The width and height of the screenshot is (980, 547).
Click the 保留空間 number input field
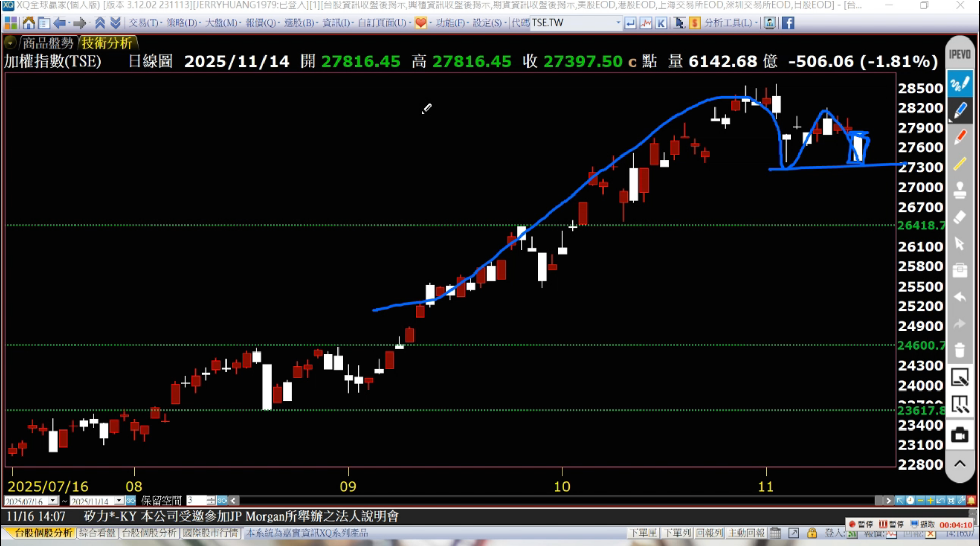point(197,501)
